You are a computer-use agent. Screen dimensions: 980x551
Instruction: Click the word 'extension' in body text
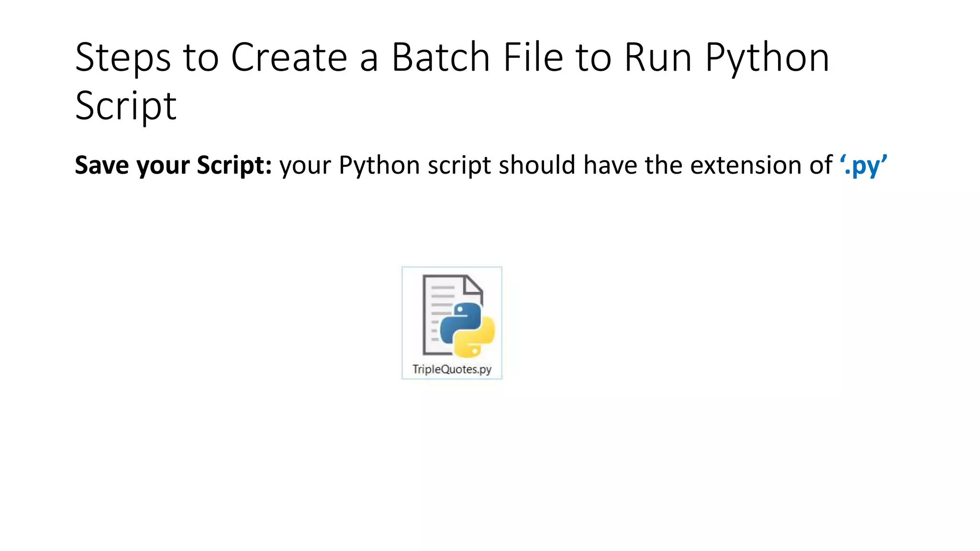tap(746, 165)
